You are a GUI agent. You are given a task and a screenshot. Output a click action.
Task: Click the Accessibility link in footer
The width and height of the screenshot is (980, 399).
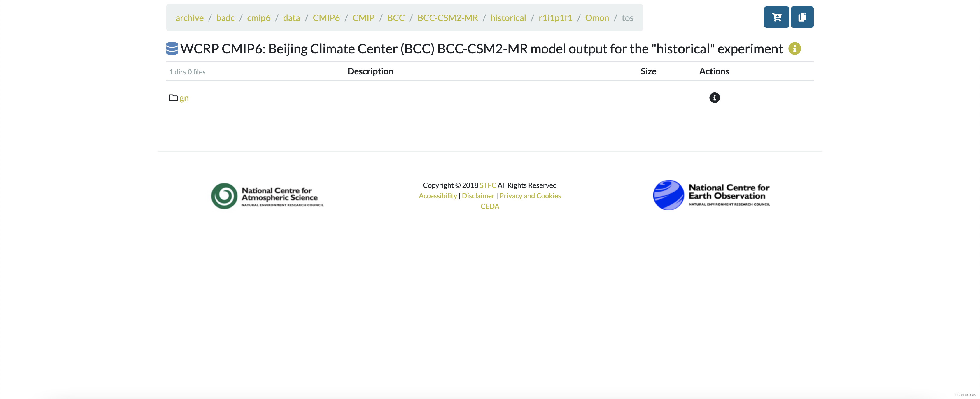tap(437, 195)
